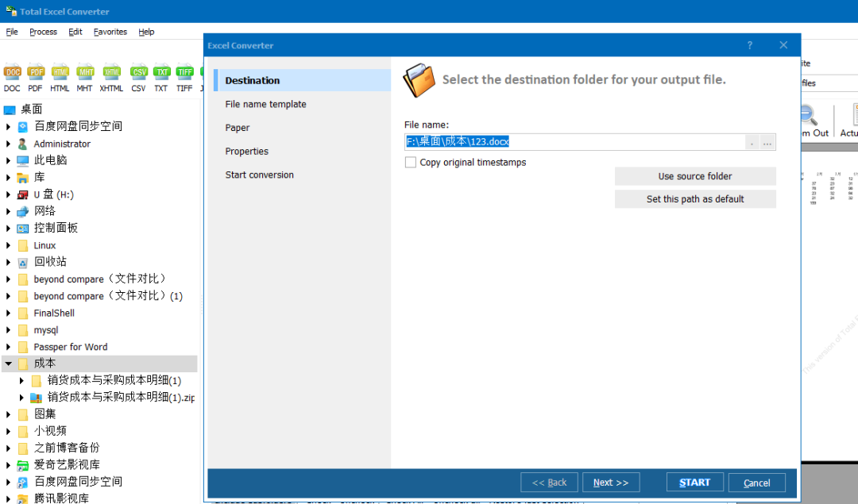Enable Copy original timestamps
This screenshot has height=504, width=858.
coord(411,162)
